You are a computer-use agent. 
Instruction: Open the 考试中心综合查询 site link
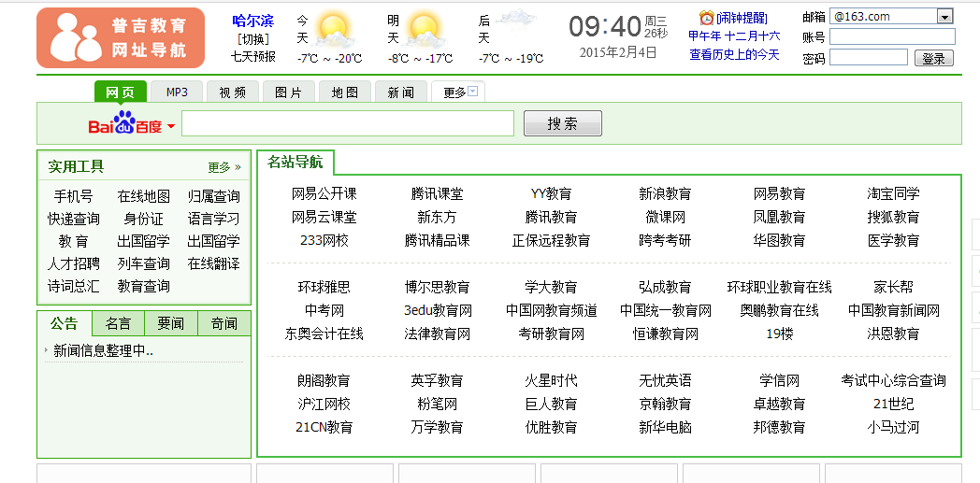click(x=893, y=380)
